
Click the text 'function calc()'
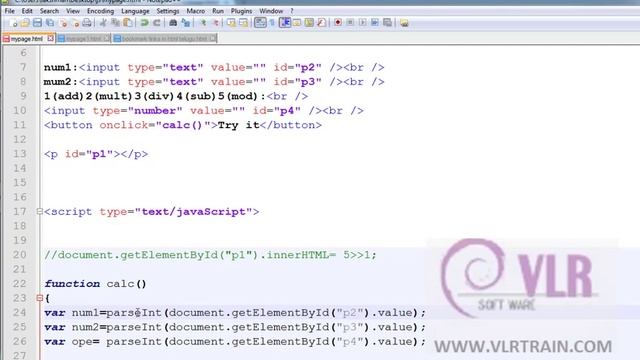pos(95,284)
